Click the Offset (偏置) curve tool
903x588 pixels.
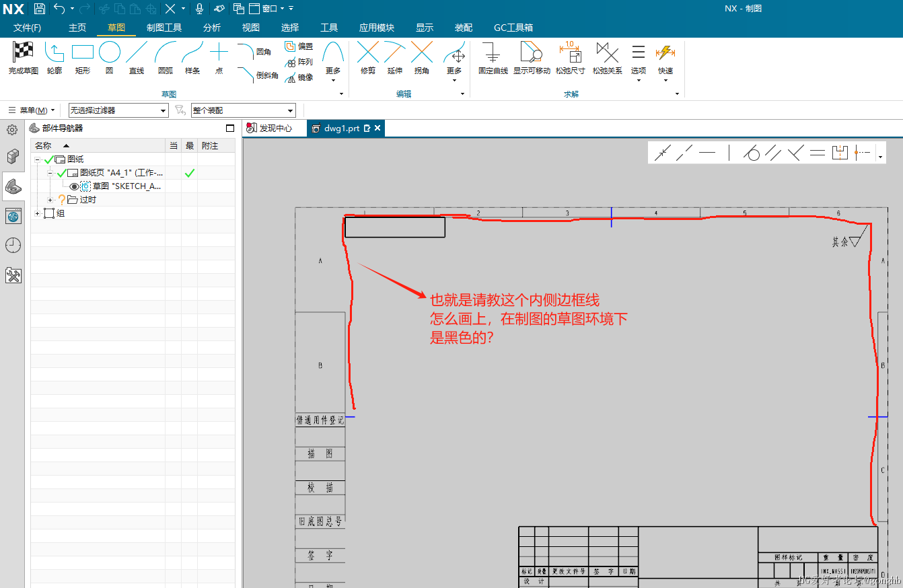(299, 46)
